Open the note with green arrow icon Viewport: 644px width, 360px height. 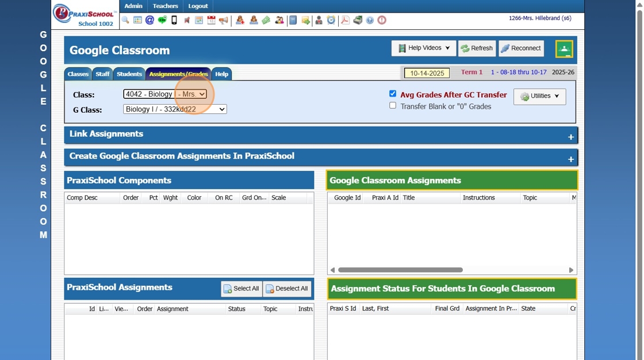305,20
